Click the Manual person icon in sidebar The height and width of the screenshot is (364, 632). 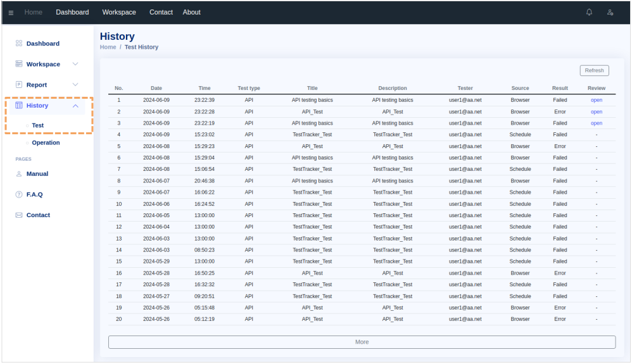(x=19, y=173)
